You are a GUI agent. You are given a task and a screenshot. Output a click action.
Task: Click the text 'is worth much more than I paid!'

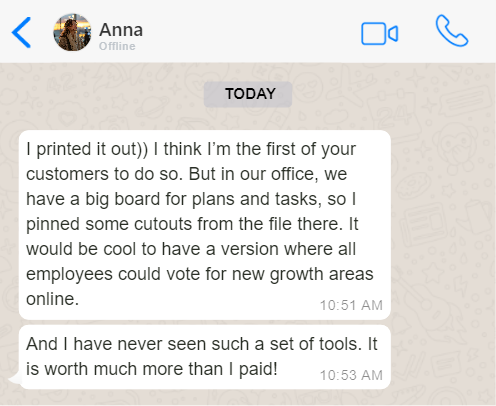point(152,369)
